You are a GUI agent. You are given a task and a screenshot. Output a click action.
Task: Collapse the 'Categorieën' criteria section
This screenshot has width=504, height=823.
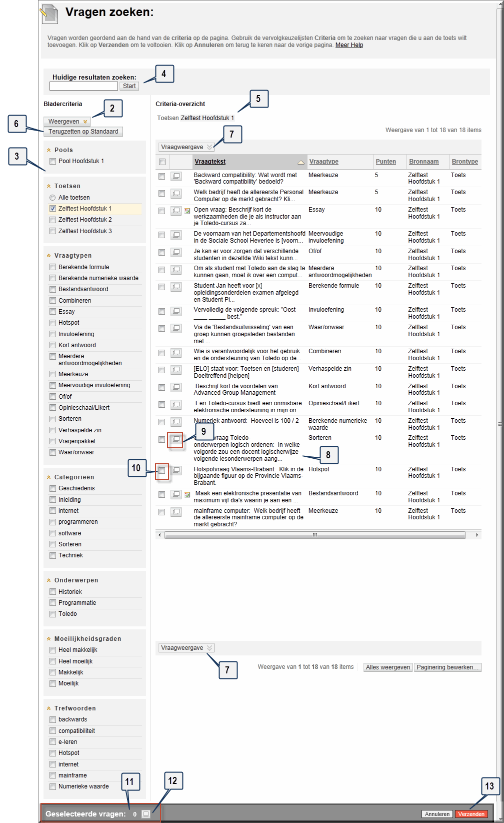48,477
